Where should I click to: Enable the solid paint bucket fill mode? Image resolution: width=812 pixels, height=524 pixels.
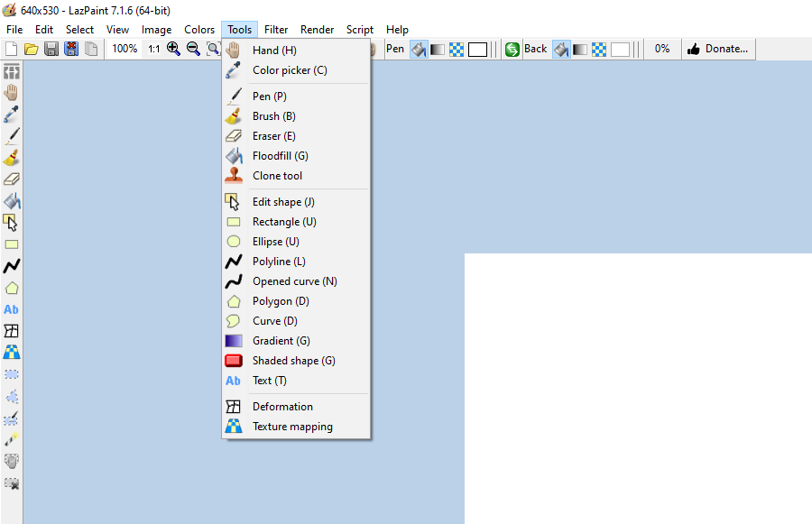click(x=418, y=49)
